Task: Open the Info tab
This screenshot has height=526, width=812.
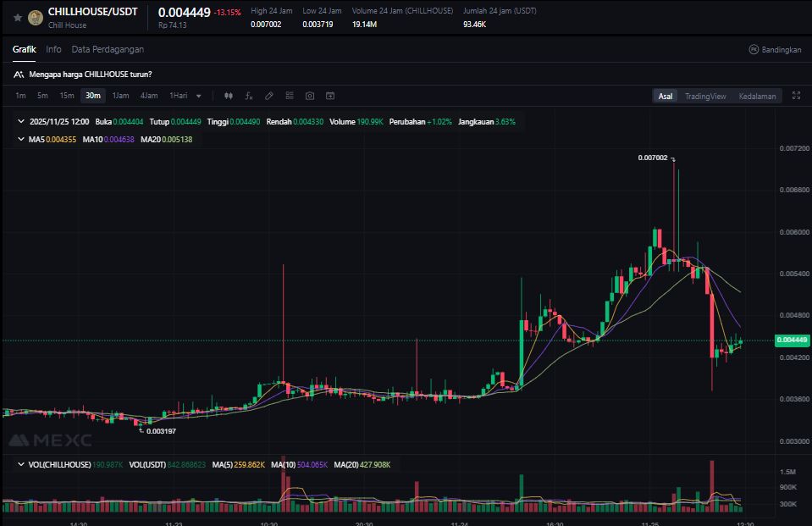Action: (53, 49)
